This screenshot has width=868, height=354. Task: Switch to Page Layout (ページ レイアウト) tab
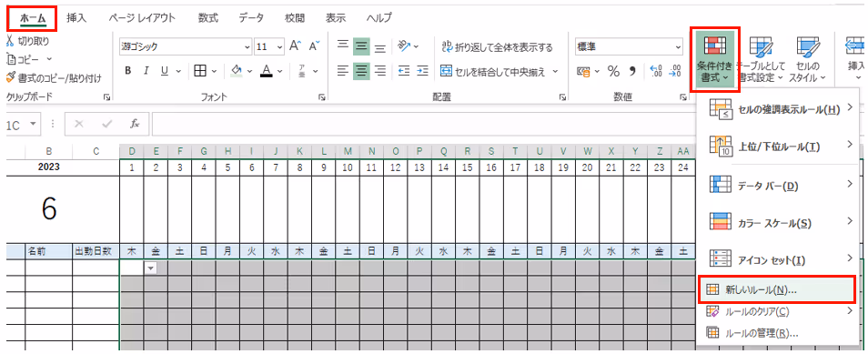[142, 17]
